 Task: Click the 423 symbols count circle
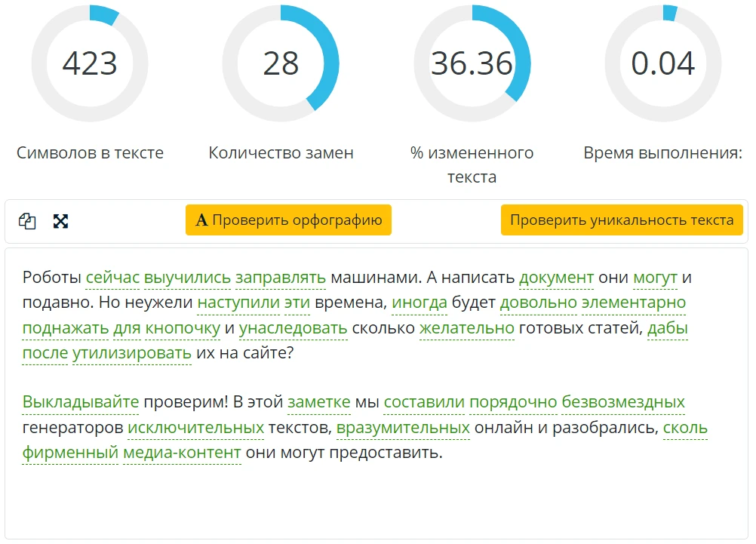click(90, 63)
